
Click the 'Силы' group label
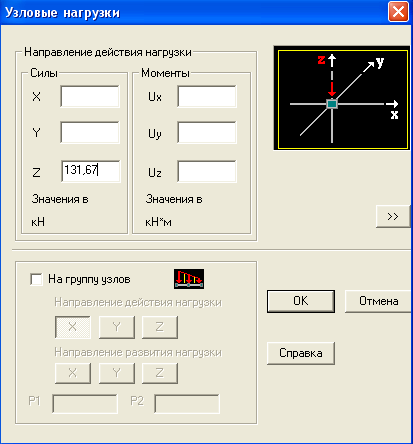[x=44, y=73]
